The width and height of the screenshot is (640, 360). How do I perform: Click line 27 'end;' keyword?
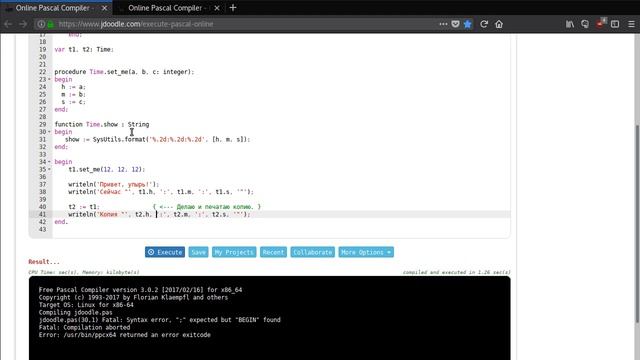coord(61,109)
